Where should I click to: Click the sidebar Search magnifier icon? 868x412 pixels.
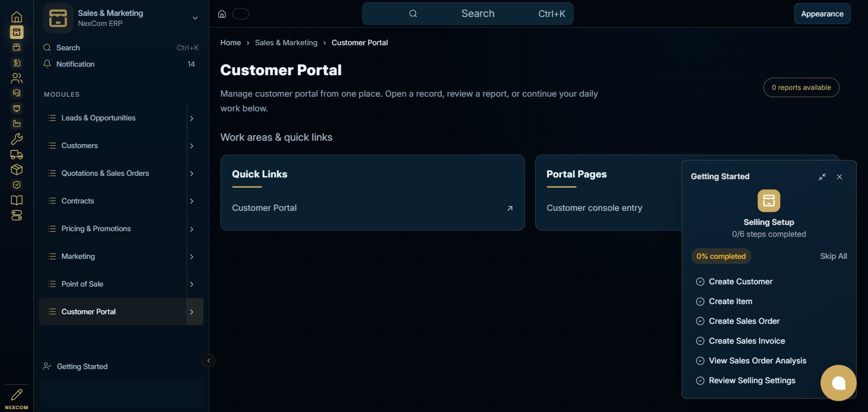[47, 47]
